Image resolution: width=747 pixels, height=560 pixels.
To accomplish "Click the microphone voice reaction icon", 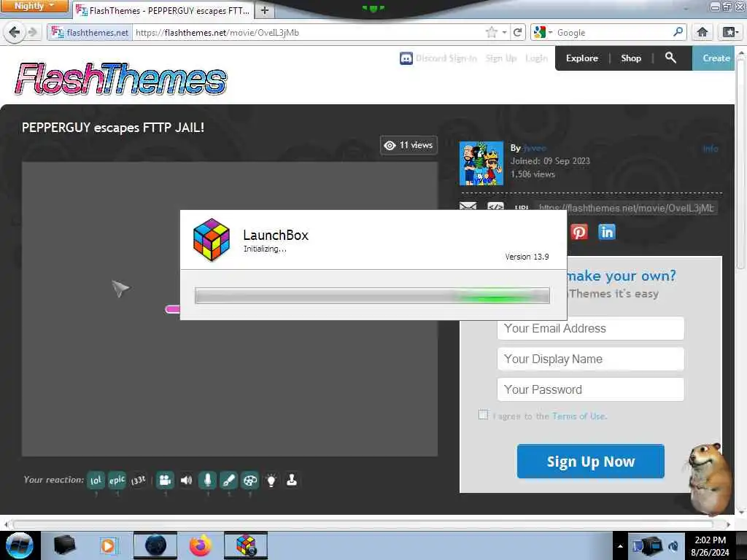I will (208, 480).
